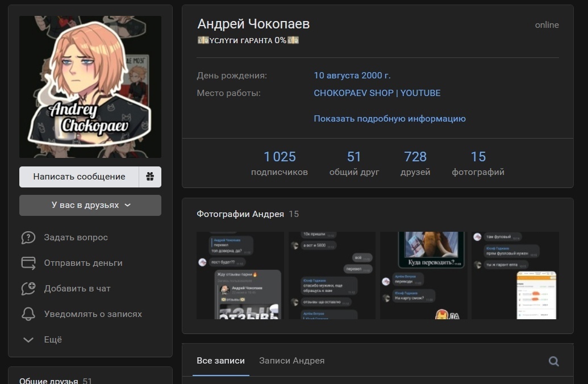Click the Отправить деньги wallet icon
The image size is (588, 384).
(28, 263)
